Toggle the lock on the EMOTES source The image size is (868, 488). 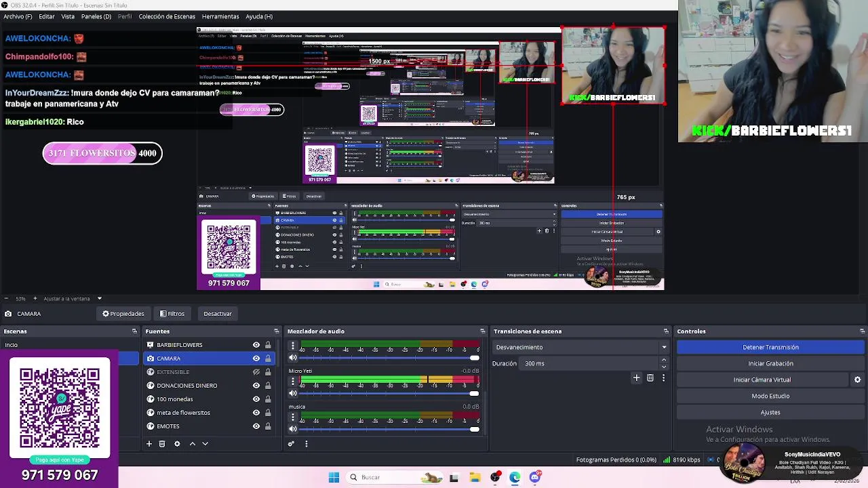(268, 426)
